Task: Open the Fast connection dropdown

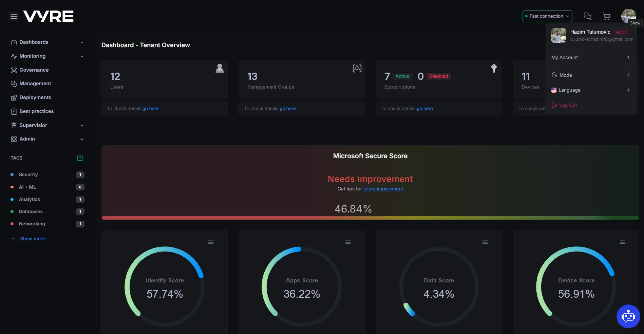Action: coord(547,16)
